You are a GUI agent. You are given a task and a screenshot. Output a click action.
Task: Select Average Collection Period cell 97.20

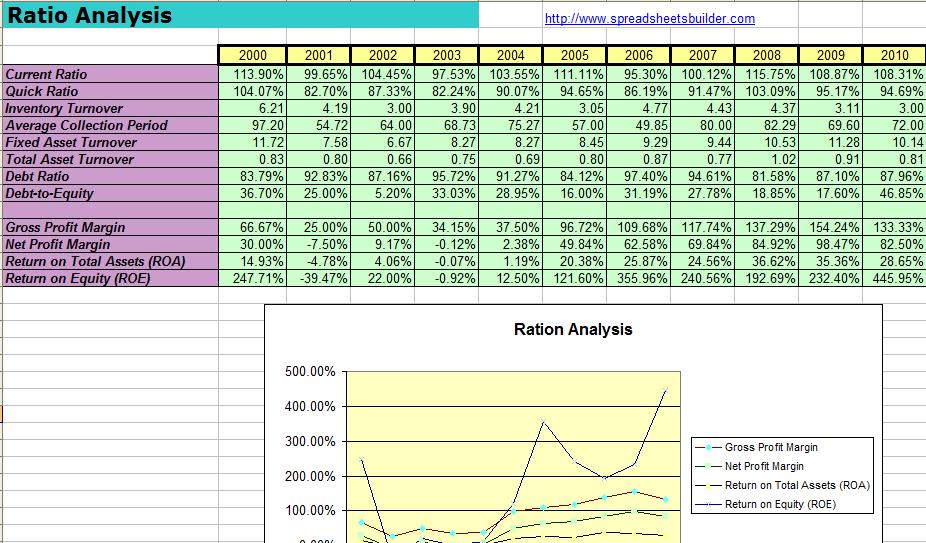coord(253,125)
